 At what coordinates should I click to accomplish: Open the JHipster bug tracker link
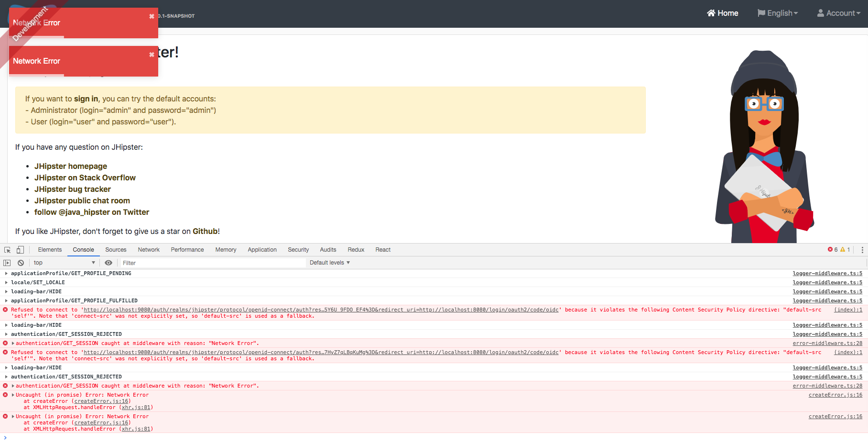72,189
